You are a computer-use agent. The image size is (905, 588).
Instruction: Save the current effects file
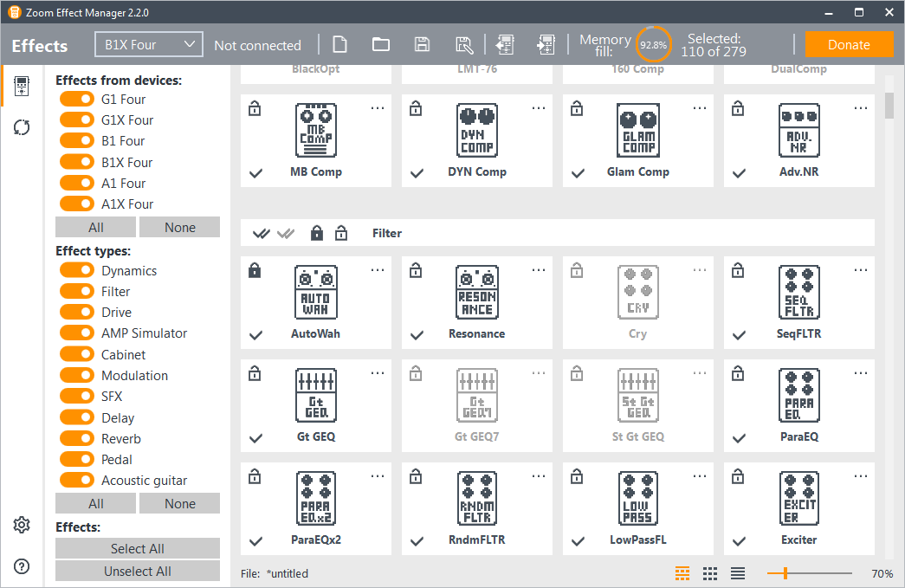tap(422, 44)
